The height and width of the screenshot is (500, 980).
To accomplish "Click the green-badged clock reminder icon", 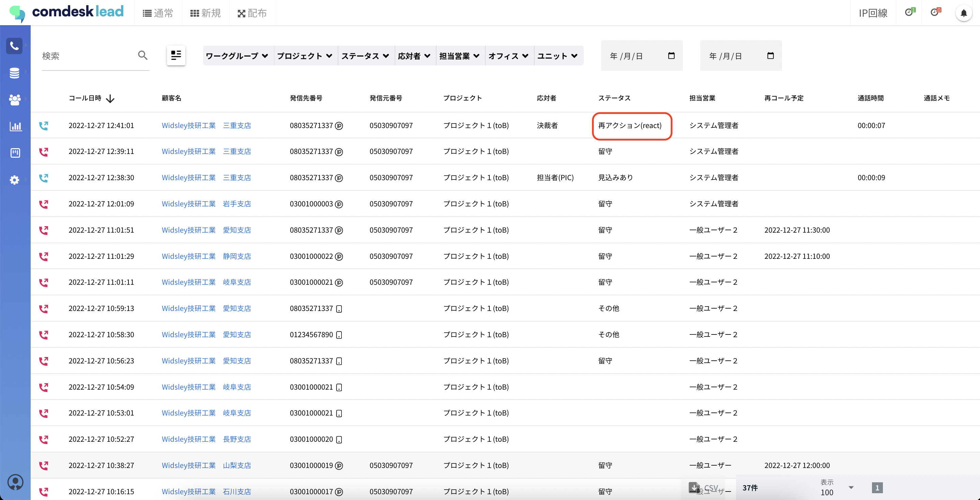I will (909, 13).
